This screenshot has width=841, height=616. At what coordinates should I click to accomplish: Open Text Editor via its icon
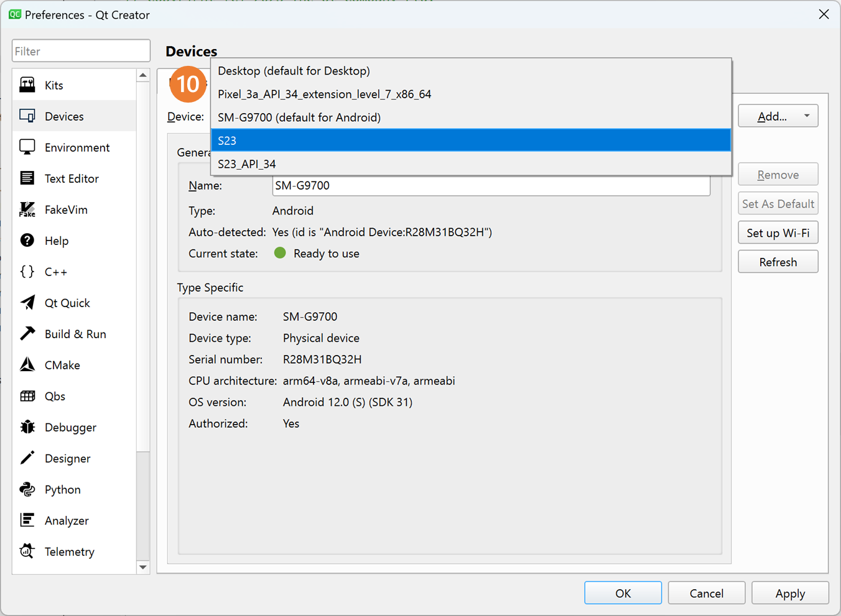point(27,178)
